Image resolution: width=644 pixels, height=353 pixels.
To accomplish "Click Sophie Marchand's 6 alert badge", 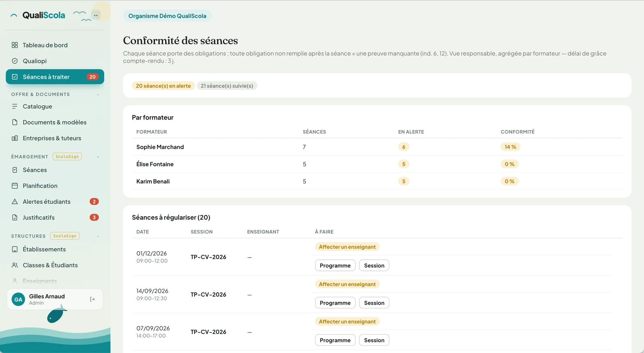I will 404,147.
